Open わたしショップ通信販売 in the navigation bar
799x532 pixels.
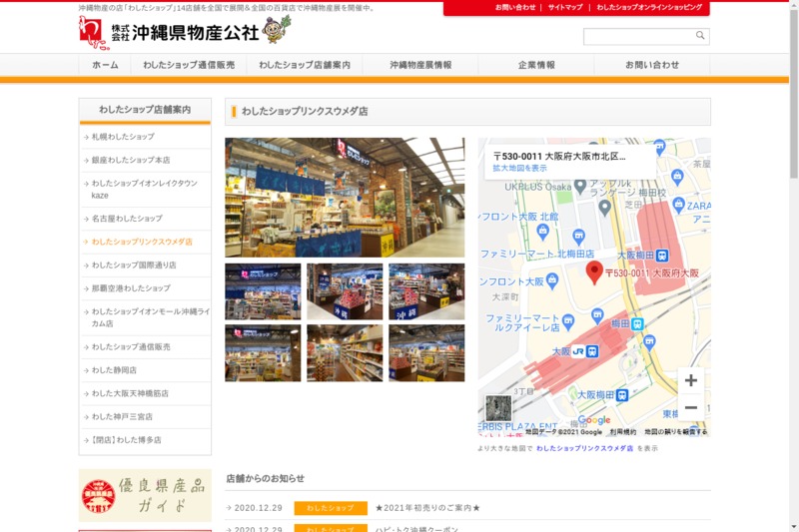pyautogui.click(x=189, y=65)
